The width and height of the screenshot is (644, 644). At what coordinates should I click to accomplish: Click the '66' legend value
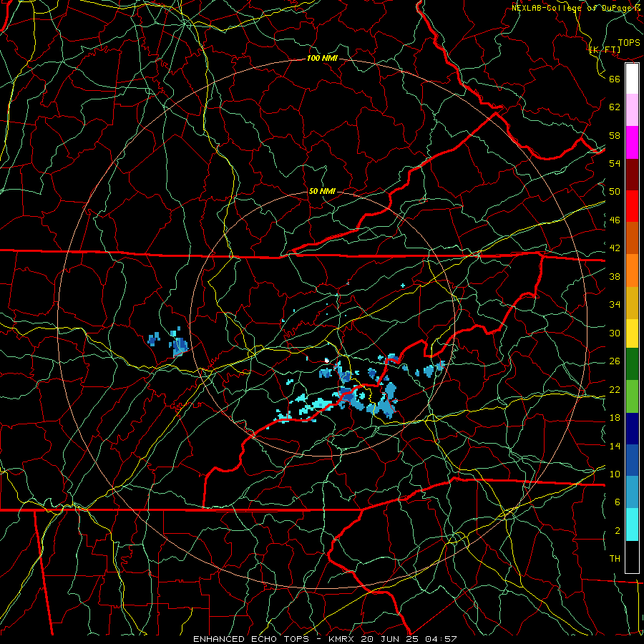[615, 79]
